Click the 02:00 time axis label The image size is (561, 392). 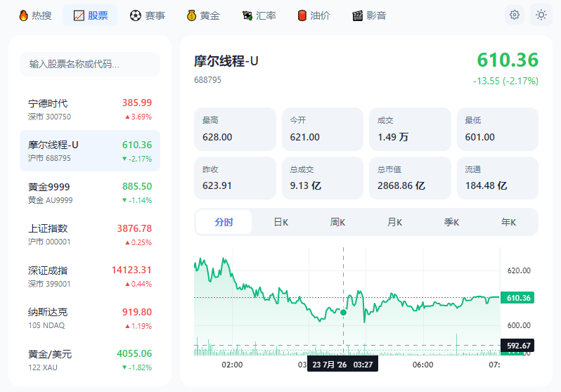232,365
